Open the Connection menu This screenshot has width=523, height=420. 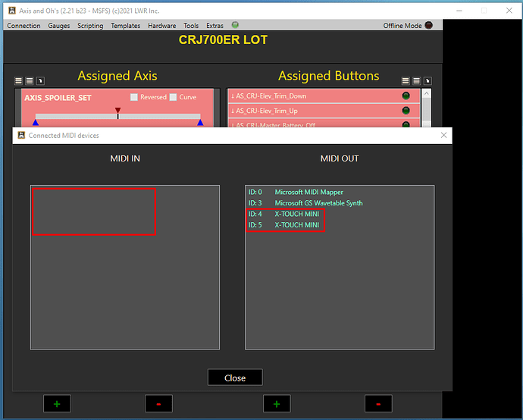coord(23,26)
